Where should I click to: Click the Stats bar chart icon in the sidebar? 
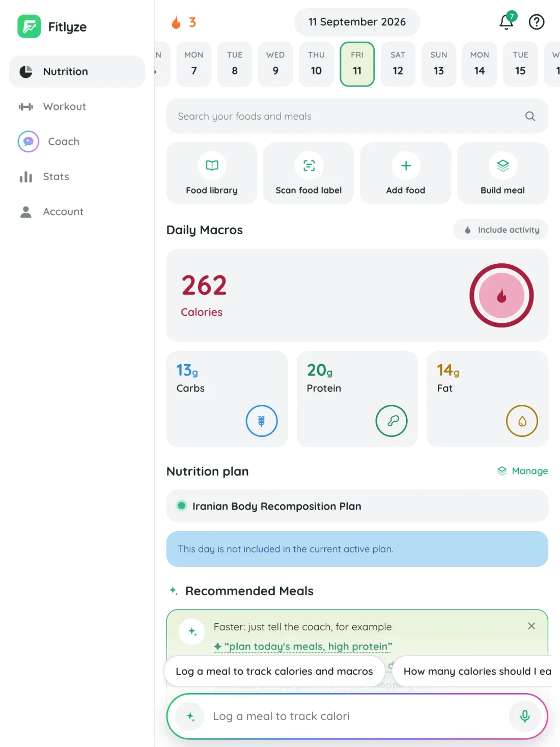click(x=26, y=177)
